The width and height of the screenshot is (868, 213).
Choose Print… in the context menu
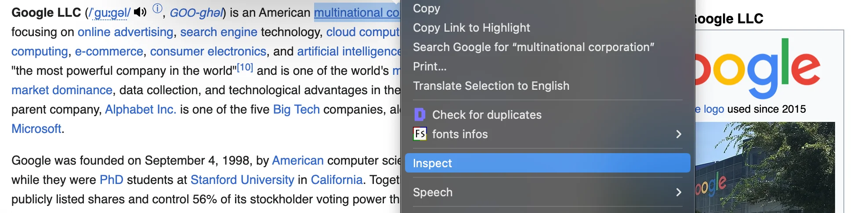point(547,66)
